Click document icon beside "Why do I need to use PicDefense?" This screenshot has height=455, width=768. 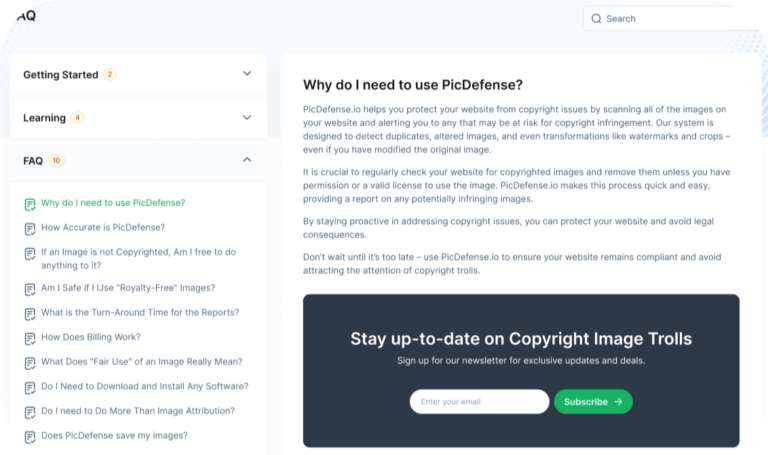pos(30,204)
